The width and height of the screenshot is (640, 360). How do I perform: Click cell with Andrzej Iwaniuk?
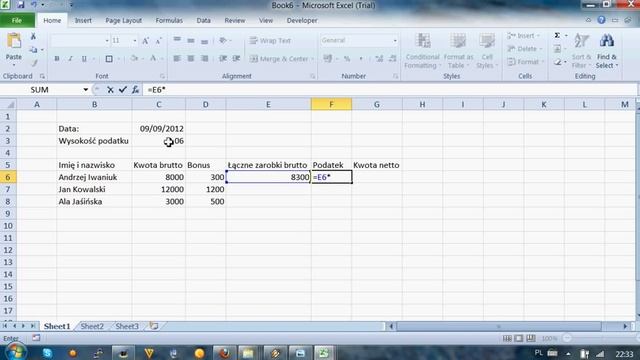pyautogui.click(x=94, y=177)
